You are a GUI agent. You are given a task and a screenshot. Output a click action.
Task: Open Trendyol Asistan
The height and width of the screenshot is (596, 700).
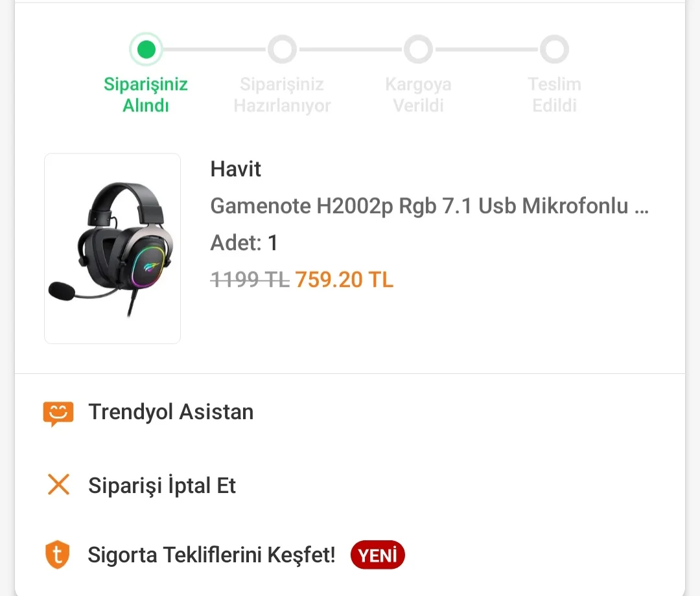coord(170,412)
